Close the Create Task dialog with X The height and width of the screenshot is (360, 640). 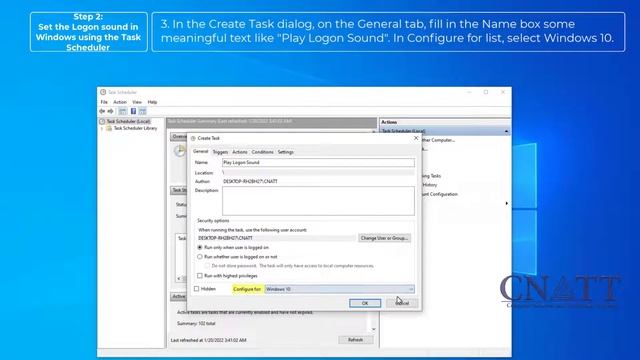point(416,138)
